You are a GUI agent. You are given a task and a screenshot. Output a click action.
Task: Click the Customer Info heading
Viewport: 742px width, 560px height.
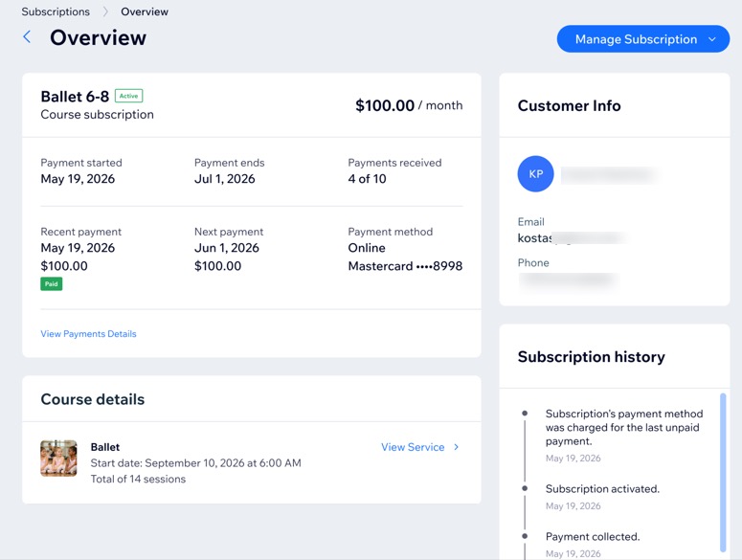[570, 105]
